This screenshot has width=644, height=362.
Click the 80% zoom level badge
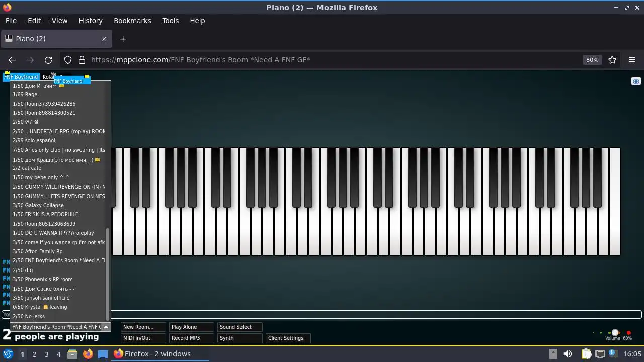click(592, 60)
